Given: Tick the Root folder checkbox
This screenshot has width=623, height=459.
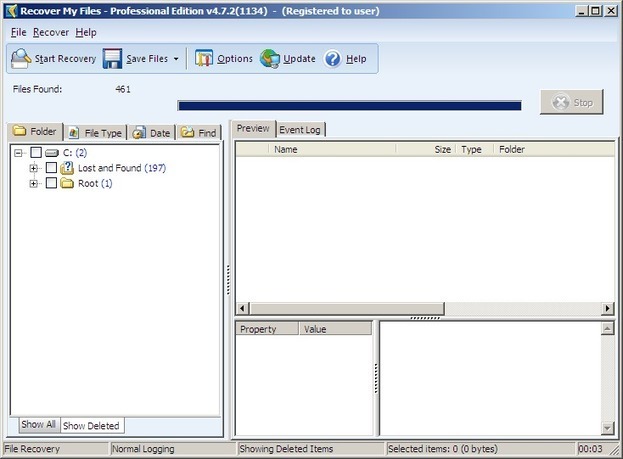Looking at the screenshot, I should click(51, 184).
